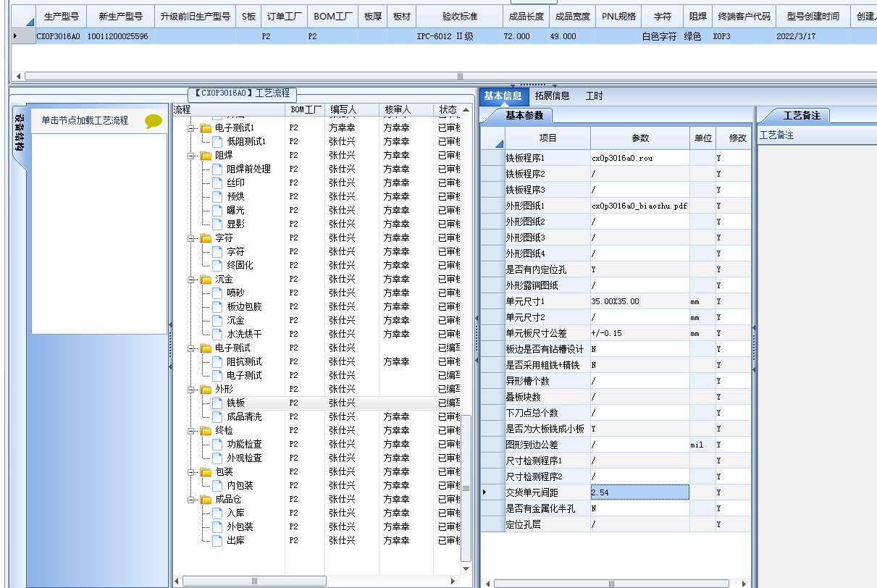The height and width of the screenshot is (588, 877).
Task: Sort by the 生产型号 column header
Action: pyautogui.click(x=61, y=16)
